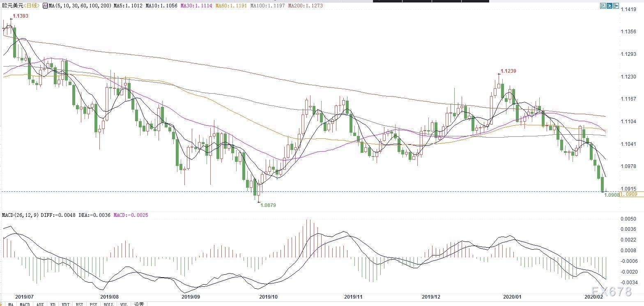
Task: Click the 1.0908 latest low label
Action: (x=612, y=195)
